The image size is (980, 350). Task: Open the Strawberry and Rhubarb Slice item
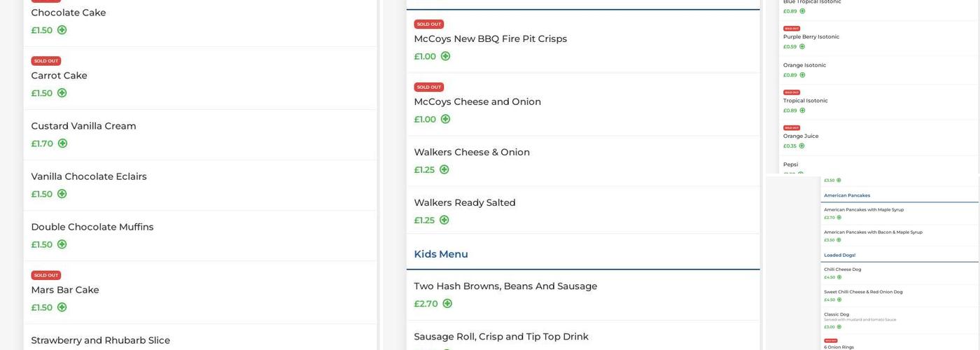point(100,340)
